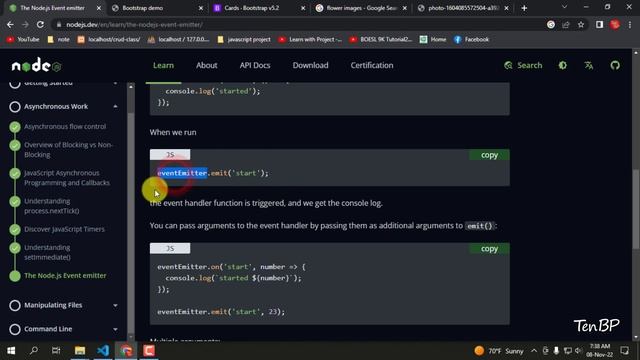The height and width of the screenshot is (360, 640).
Task: Open Discover JavaScript Timers lesson
Action: [x=64, y=229]
